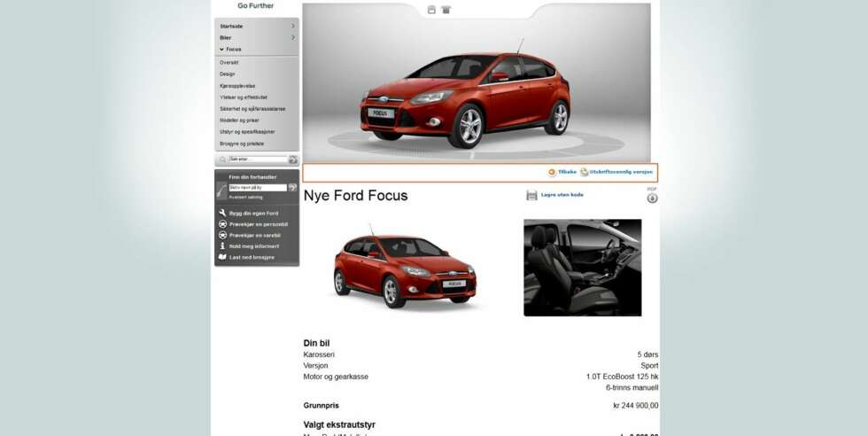The height and width of the screenshot is (436, 868).
Task: Click the red Focus exterior thumbnail
Action: [404, 267]
